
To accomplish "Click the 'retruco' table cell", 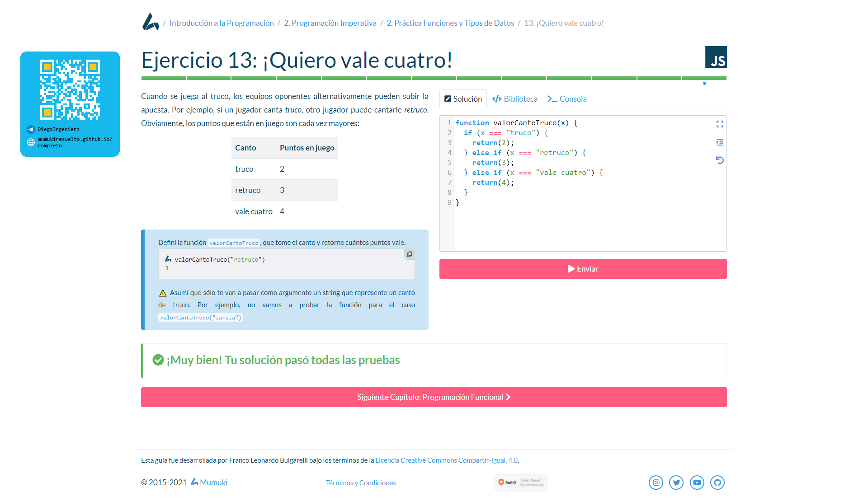I will [254, 190].
